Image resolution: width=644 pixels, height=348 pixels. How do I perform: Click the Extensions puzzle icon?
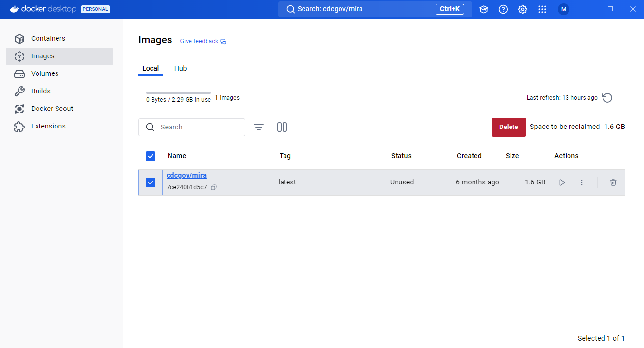coord(19,126)
